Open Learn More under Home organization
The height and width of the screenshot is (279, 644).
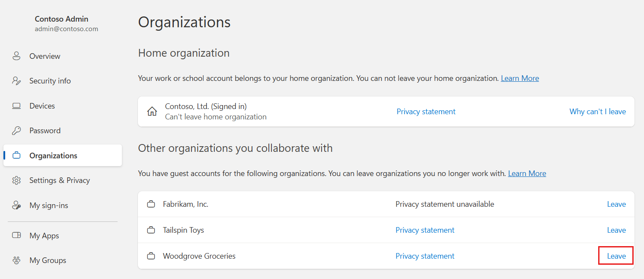[x=520, y=78]
